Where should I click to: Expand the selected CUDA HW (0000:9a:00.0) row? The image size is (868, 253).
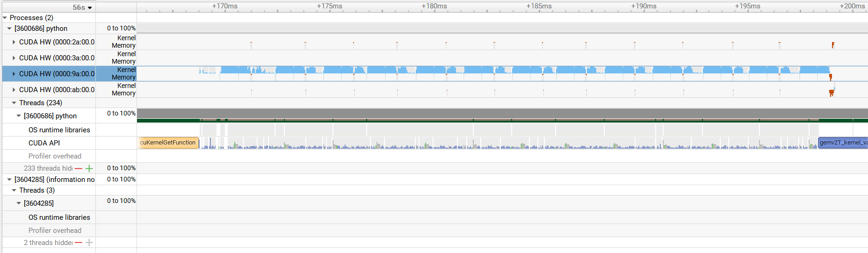coord(14,74)
